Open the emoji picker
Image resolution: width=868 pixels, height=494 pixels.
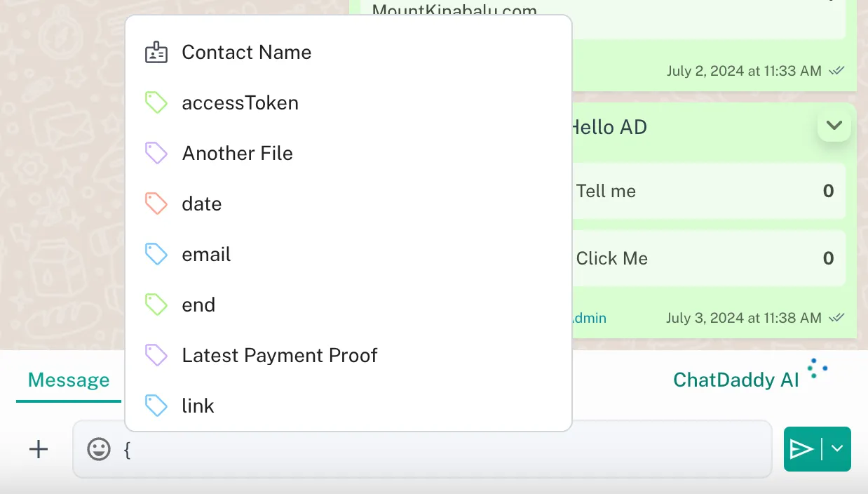99,449
